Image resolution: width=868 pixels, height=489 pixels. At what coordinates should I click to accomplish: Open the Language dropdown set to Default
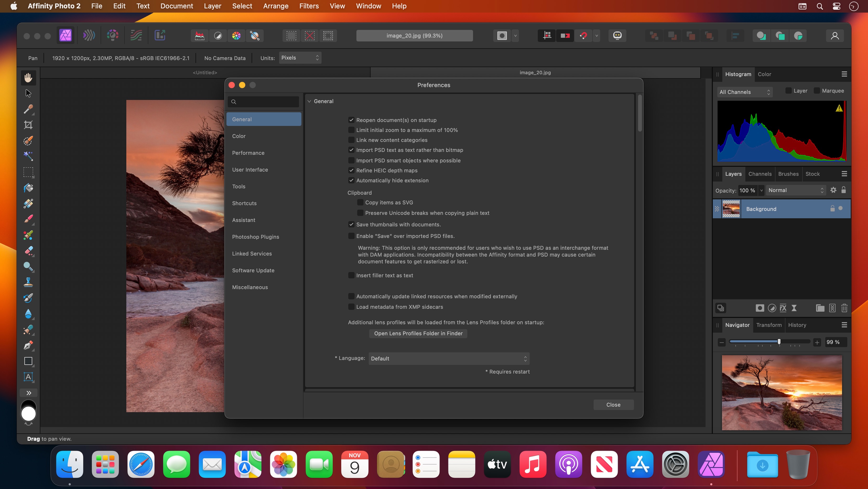click(x=448, y=359)
